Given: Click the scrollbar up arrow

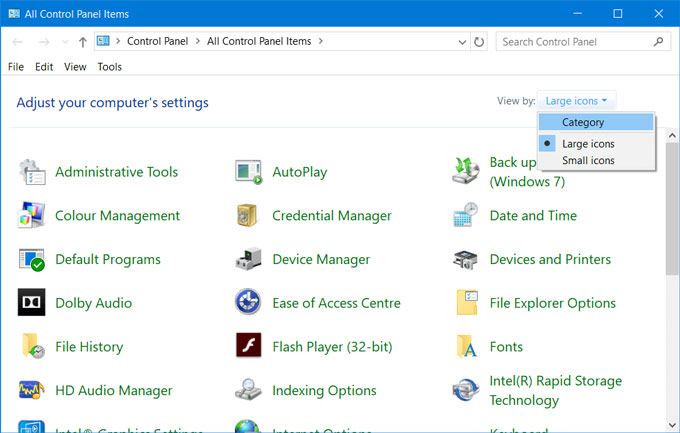Looking at the screenshot, I should [672, 136].
